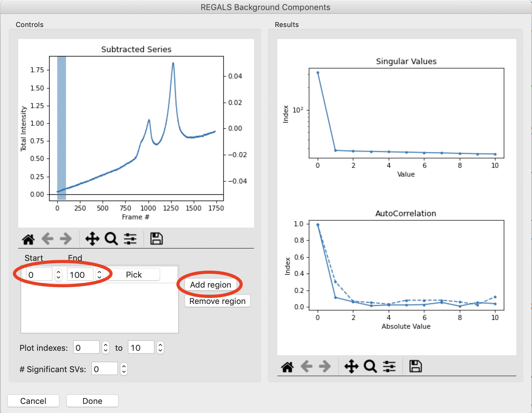The image size is (532, 413).
Task: Select the pan tool under the Subtracted Series plot
Action: tap(92, 239)
